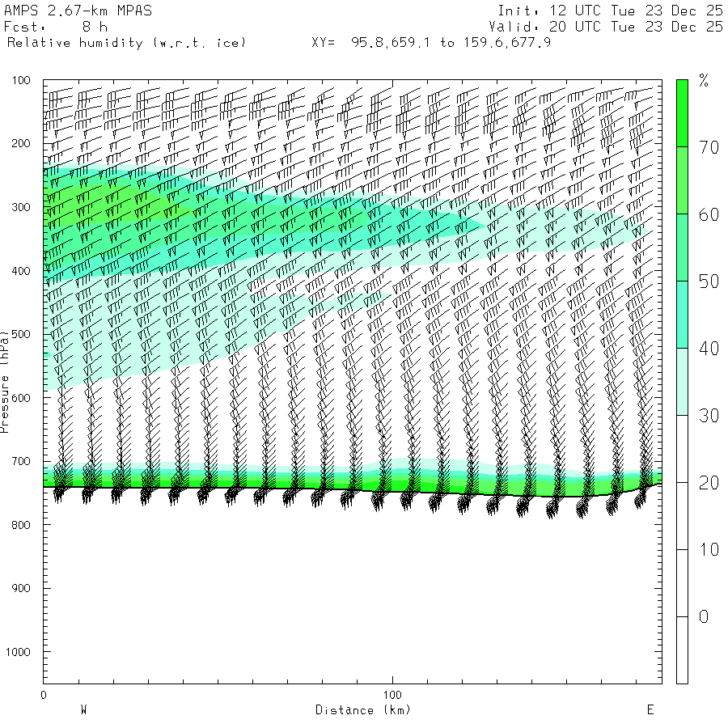
Task: Click the W marker below the x-axis
Action: click(x=83, y=710)
